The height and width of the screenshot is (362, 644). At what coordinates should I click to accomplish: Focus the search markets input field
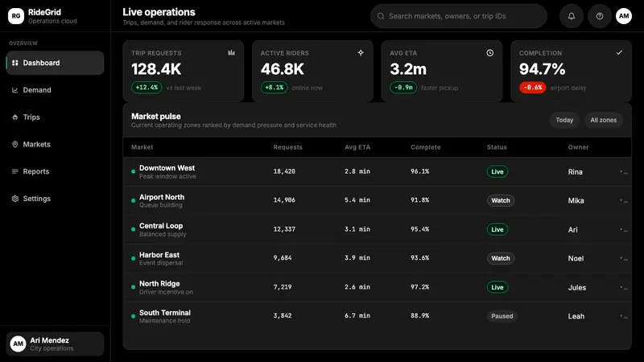coord(459,16)
